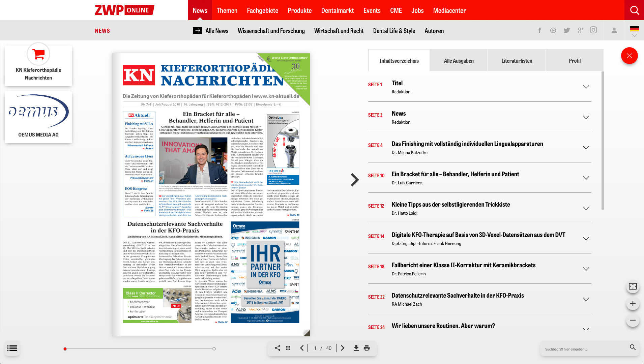Image resolution: width=644 pixels, height=364 pixels.
Task: Show page thumbnails grid view
Action: [x=288, y=348]
